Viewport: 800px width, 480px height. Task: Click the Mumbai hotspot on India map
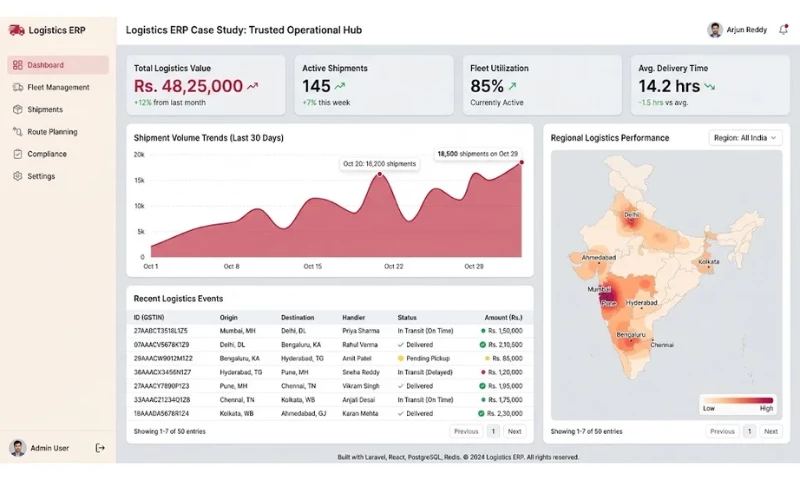[x=606, y=294]
